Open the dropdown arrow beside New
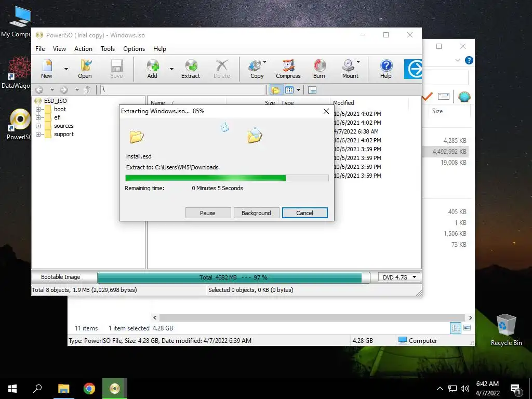The image size is (532, 399). tap(66, 69)
